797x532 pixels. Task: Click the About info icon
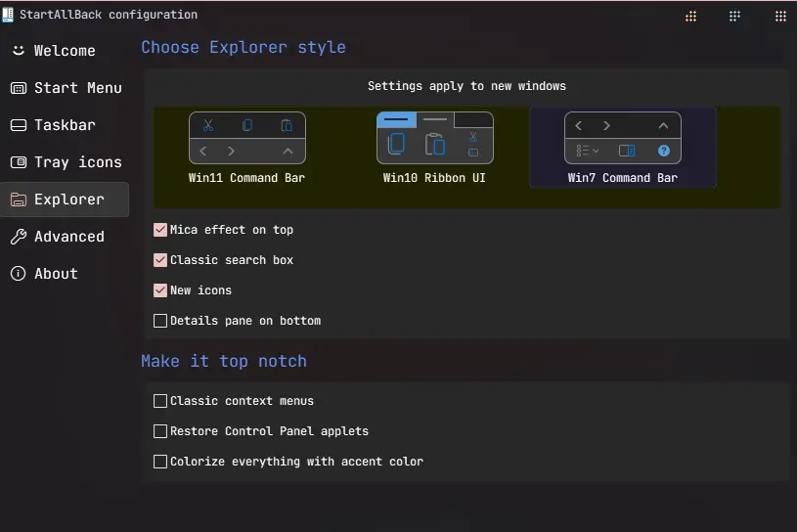pos(19,274)
